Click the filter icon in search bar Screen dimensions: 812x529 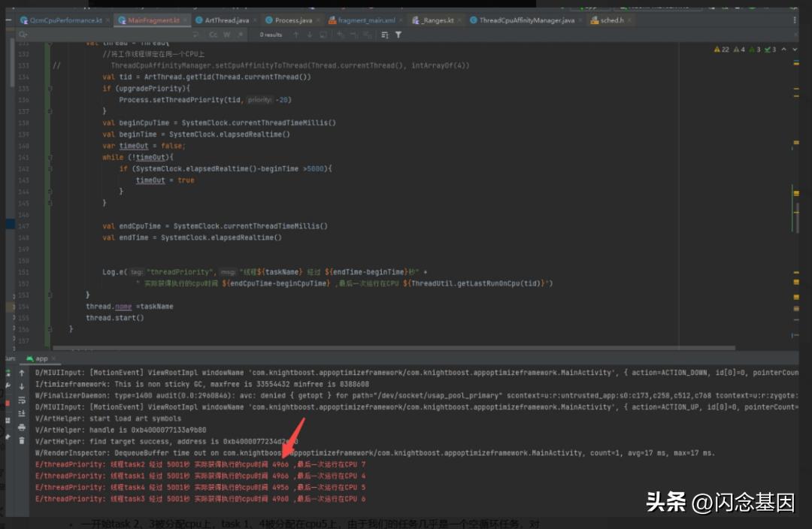point(398,35)
